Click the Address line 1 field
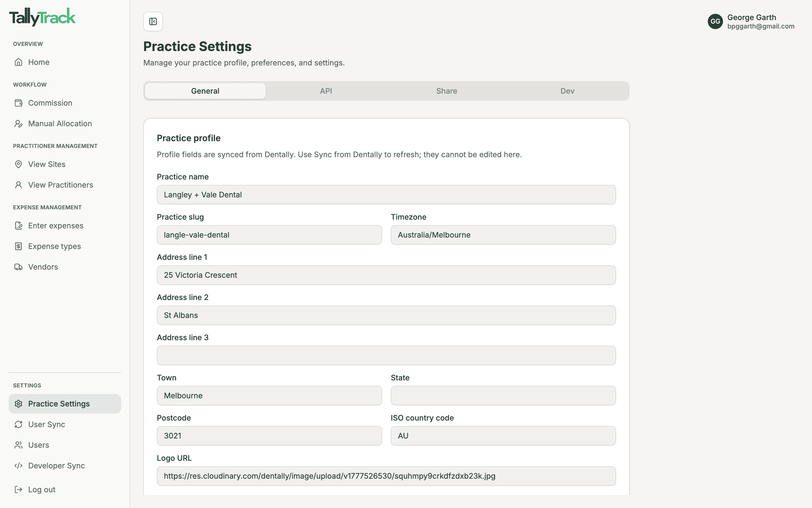 point(386,275)
